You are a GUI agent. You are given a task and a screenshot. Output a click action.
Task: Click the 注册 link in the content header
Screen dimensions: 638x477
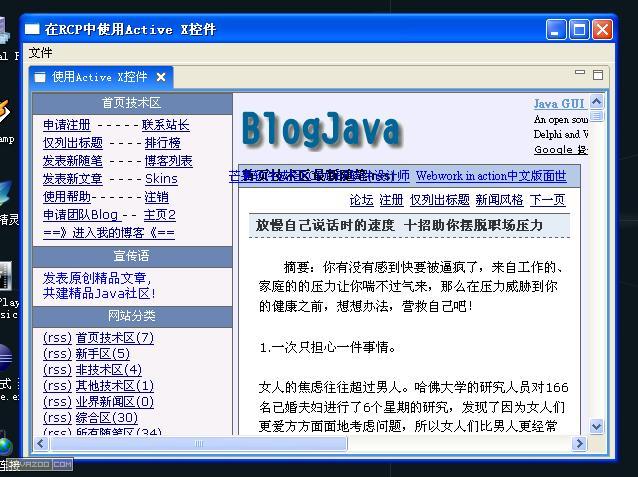tap(391, 199)
